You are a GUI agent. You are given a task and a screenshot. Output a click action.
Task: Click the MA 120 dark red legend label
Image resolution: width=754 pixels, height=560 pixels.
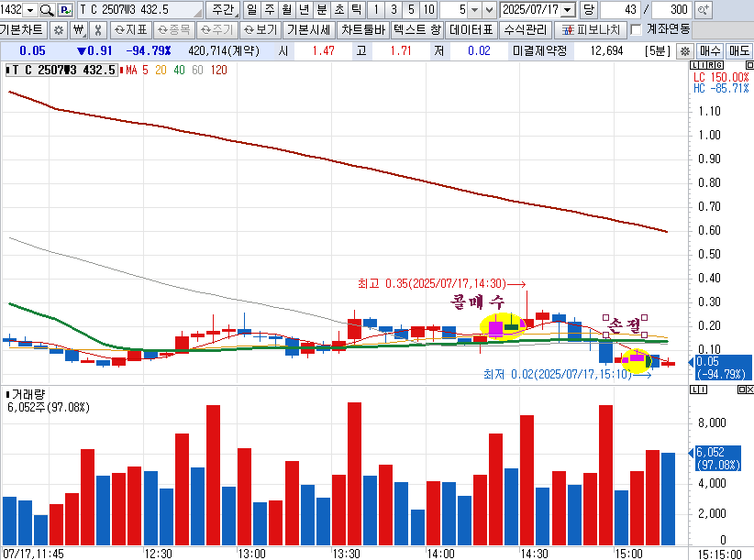tap(219, 71)
